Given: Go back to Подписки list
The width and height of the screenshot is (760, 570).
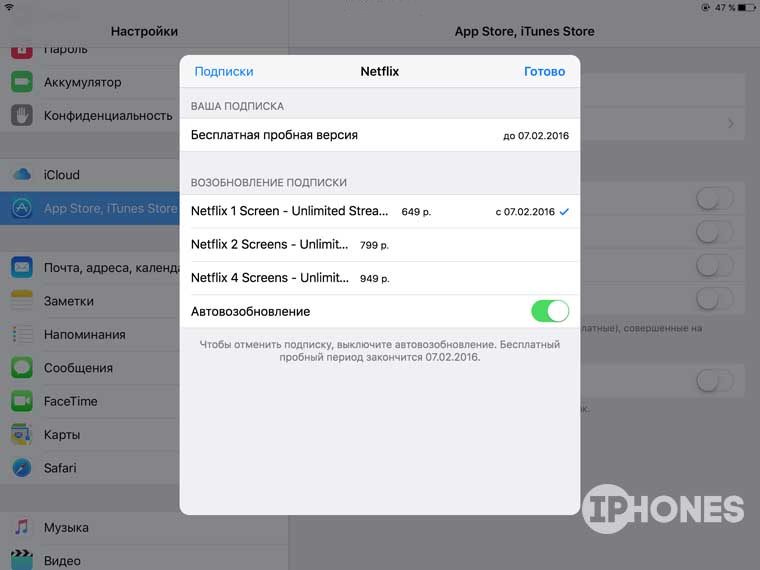Looking at the screenshot, I should (x=224, y=71).
